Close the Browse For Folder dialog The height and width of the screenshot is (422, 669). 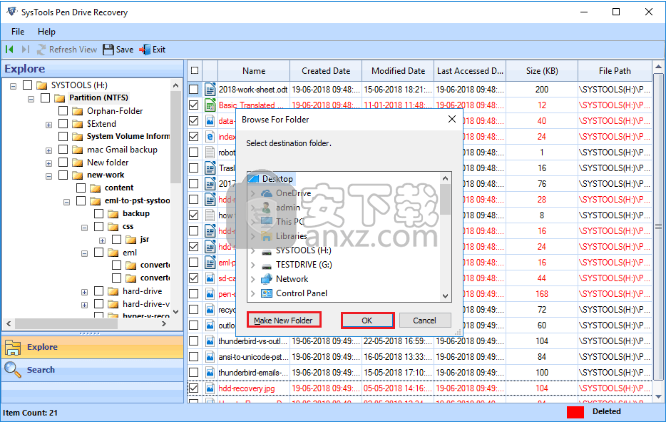[452, 119]
